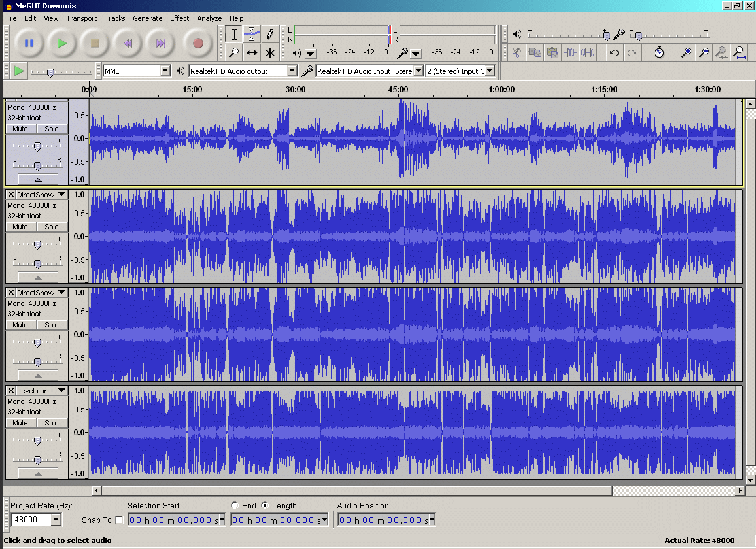
Task: Open the Project Rate dropdown
Action: pyautogui.click(x=56, y=520)
